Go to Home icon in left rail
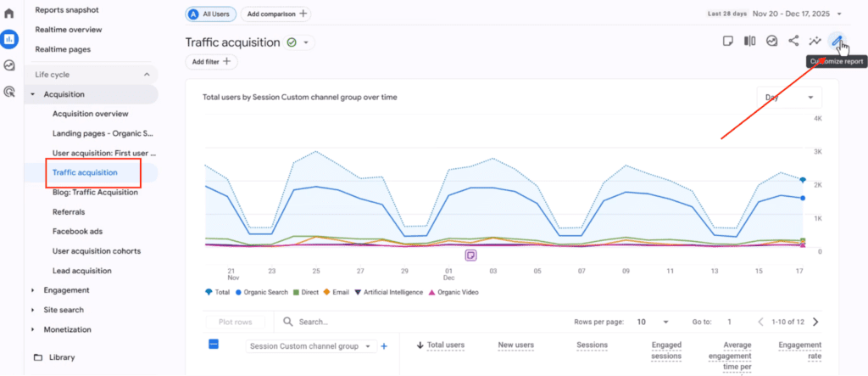 tap(9, 14)
